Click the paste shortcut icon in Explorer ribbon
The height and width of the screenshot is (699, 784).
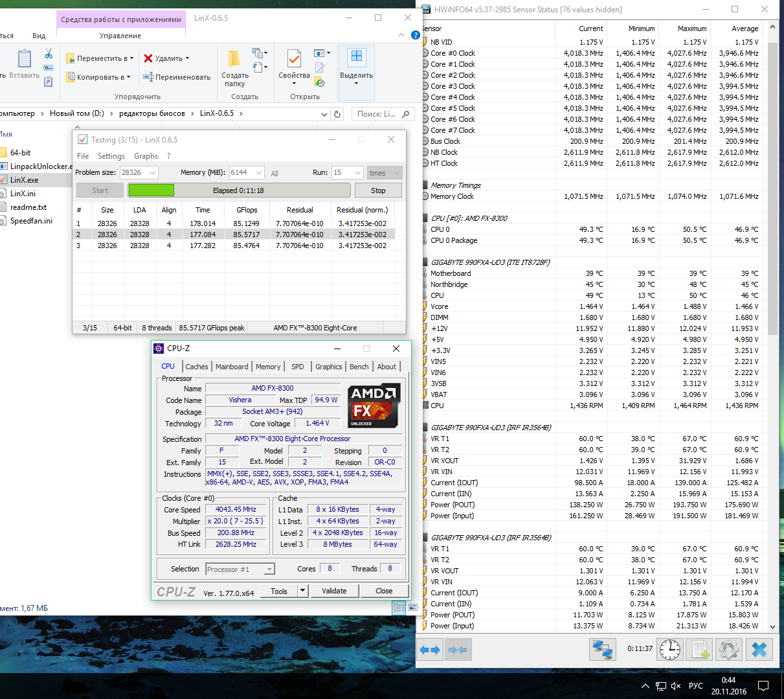(x=49, y=82)
